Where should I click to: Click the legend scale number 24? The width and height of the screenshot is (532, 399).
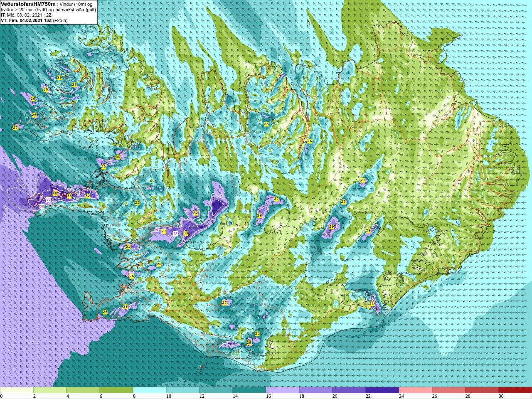(x=401, y=396)
